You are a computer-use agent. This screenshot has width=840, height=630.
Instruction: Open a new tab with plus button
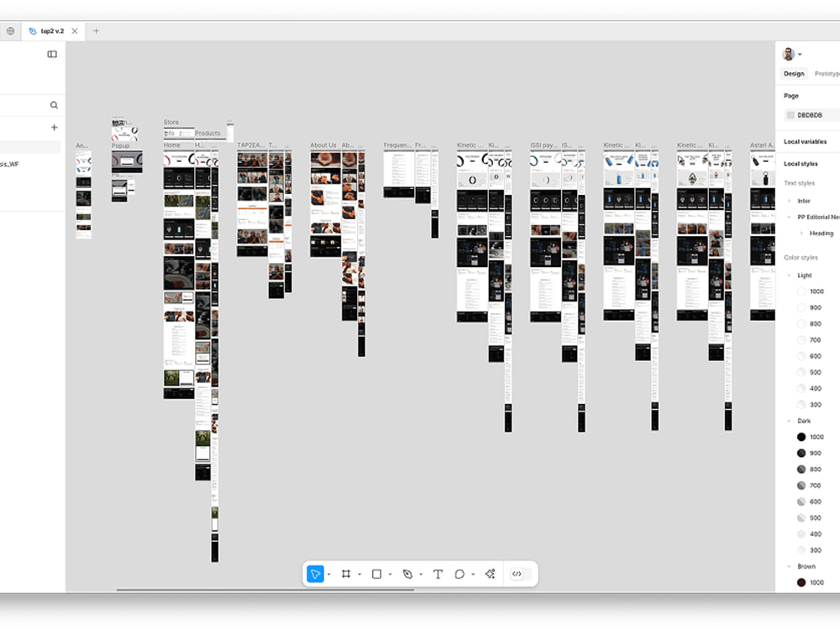pyautogui.click(x=96, y=31)
